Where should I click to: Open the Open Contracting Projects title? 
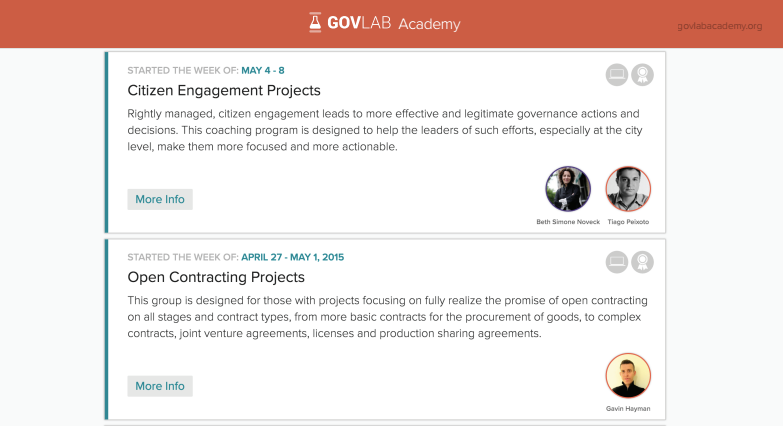(216, 277)
